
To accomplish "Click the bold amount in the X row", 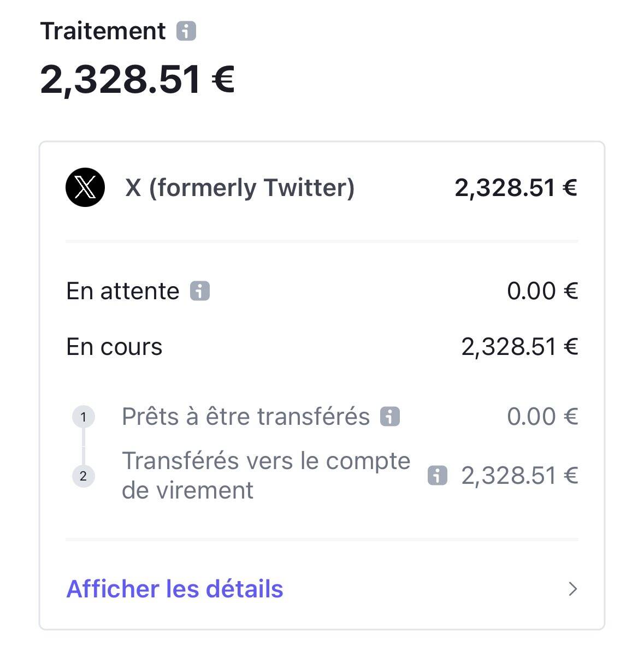I will pos(516,188).
